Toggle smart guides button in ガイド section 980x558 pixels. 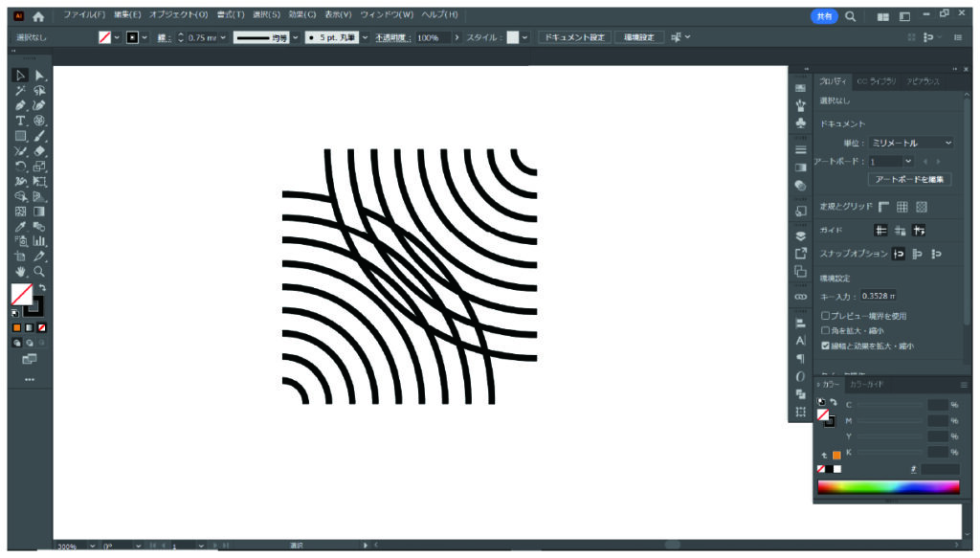(x=919, y=231)
